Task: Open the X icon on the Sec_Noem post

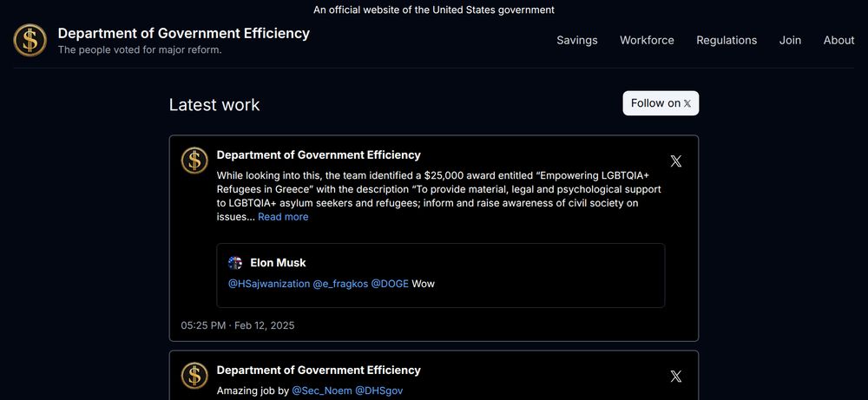Action: tap(676, 377)
